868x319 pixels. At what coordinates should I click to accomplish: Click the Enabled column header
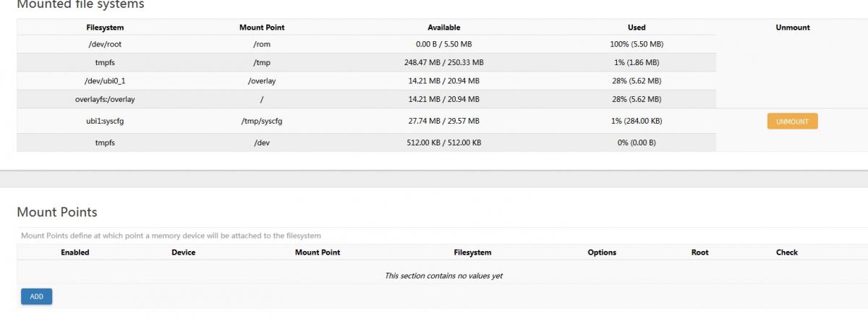tap(75, 252)
